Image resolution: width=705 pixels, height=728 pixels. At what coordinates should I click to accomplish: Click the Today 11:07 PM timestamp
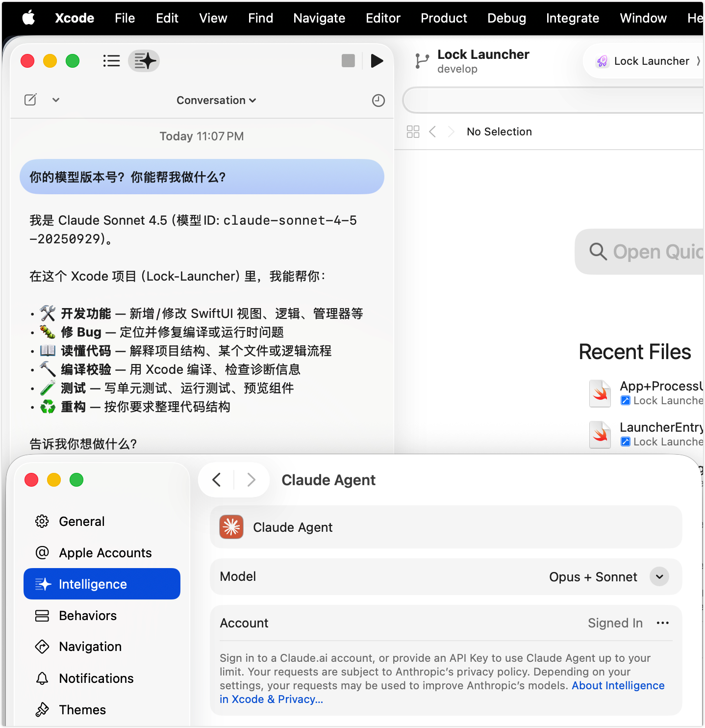pyautogui.click(x=201, y=136)
